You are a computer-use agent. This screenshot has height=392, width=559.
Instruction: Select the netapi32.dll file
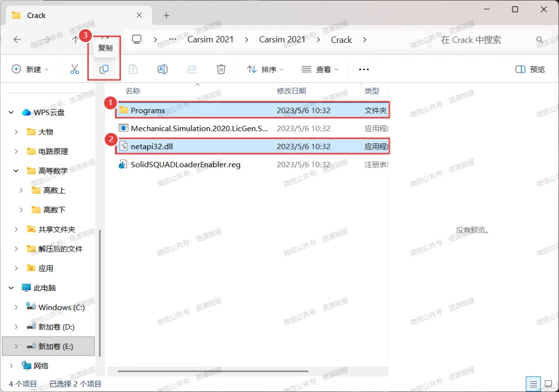253,146
